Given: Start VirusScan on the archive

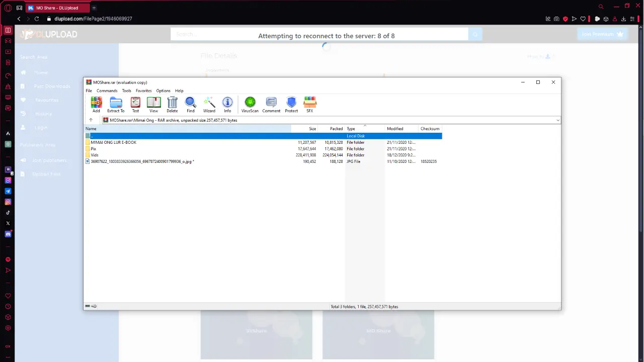Looking at the screenshot, I should click(x=250, y=105).
